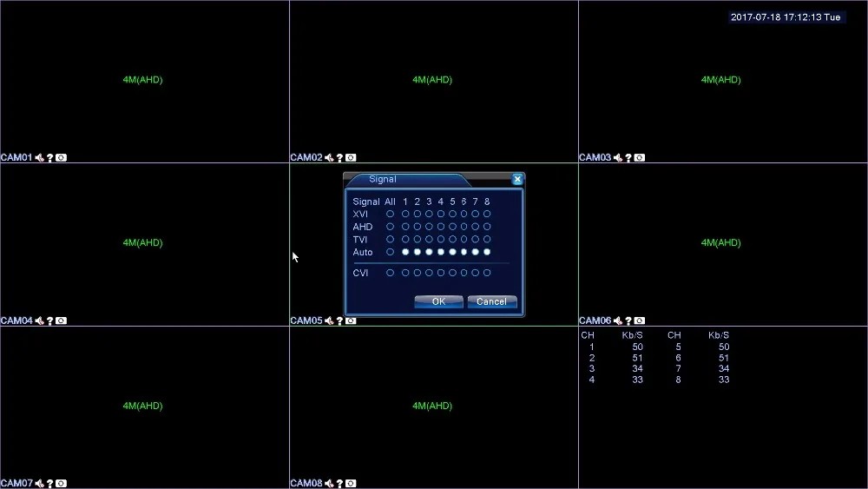Click the question mark icon for CAM03
The width and height of the screenshot is (868, 489).
click(628, 158)
